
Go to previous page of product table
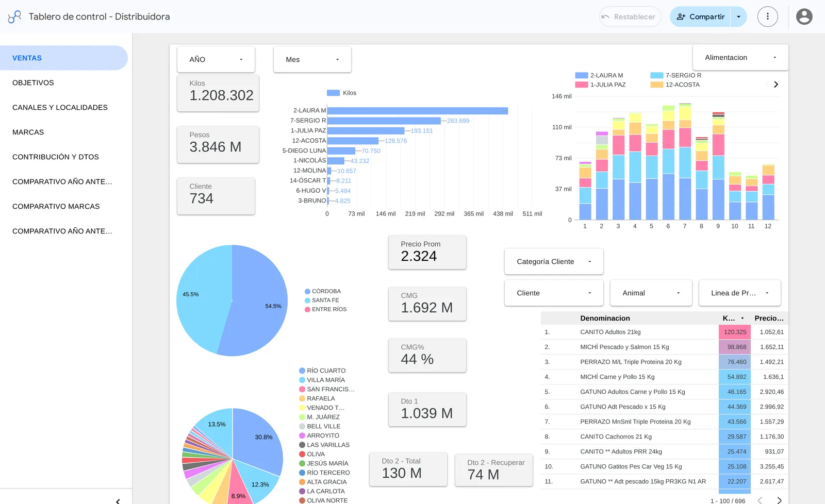point(760,500)
